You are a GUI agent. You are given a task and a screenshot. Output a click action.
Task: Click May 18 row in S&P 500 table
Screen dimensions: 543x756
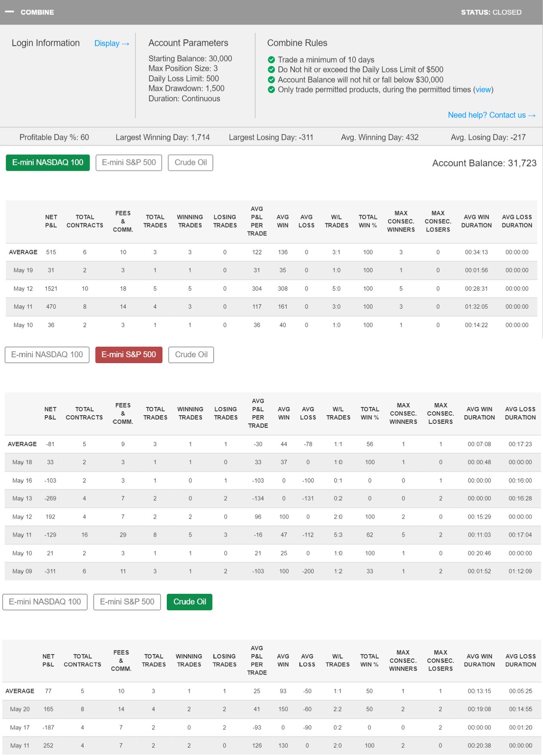coord(273,462)
